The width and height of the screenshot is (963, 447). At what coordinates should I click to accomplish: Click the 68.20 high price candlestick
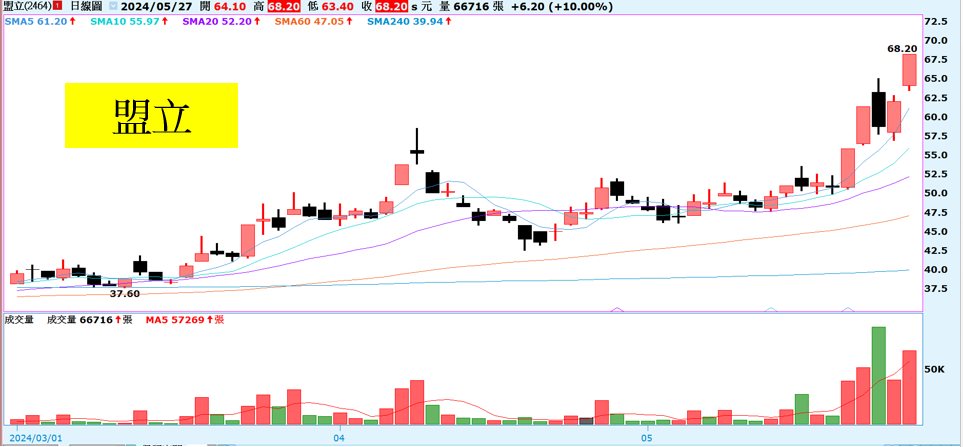(x=909, y=70)
